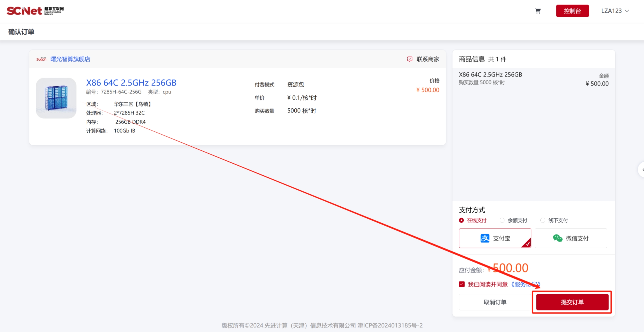Image resolution: width=644 pixels, height=332 pixels.
Task: Select 在线支付 online payment radio
Action: 461,220
